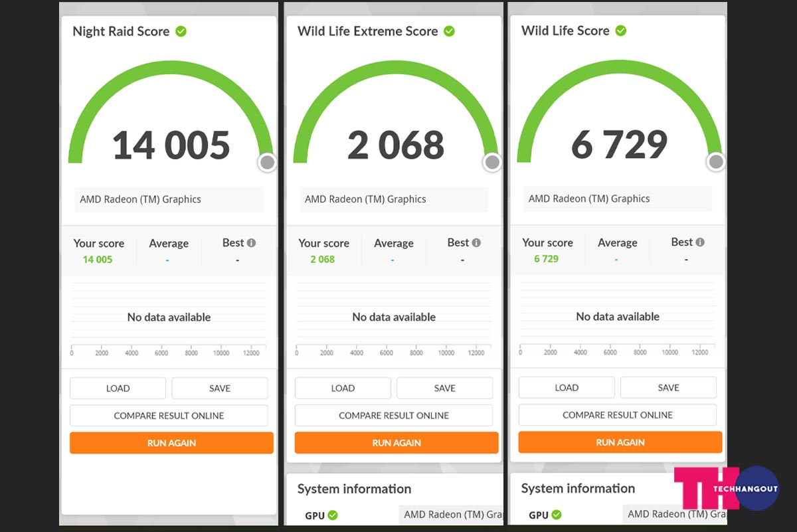The image size is (797, 532).
Task: Run Wild Life benchmark again
Action: (620, 442)
